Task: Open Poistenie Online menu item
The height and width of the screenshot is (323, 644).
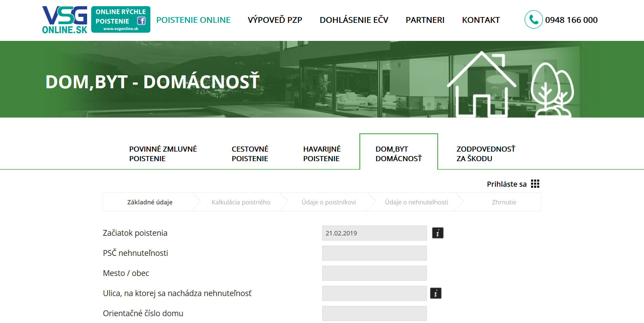Action: (x=193, y=20)
